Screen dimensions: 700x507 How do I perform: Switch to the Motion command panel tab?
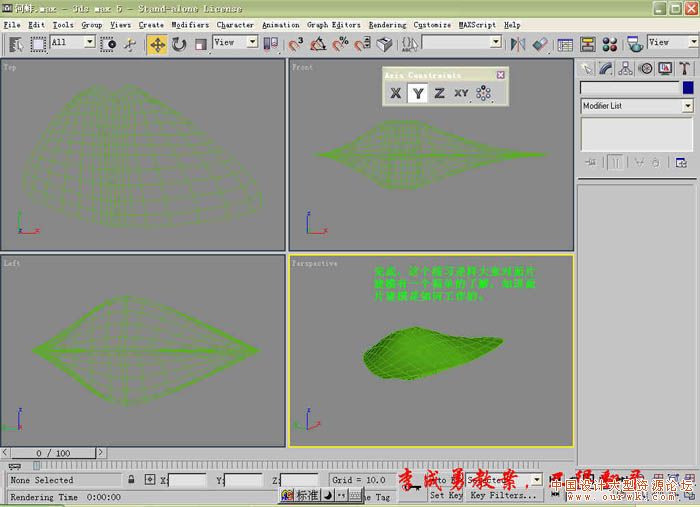click(x=645, y=68)
